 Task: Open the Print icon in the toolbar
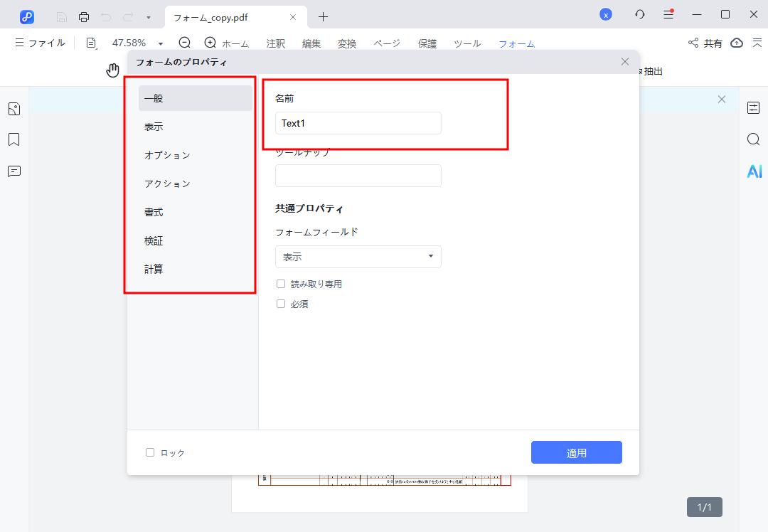84,16
